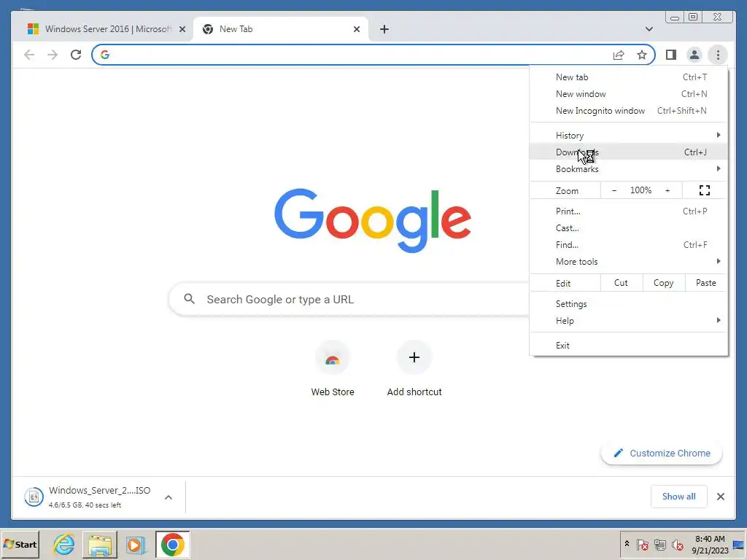Expand the More tools submenu

point(629,262)
